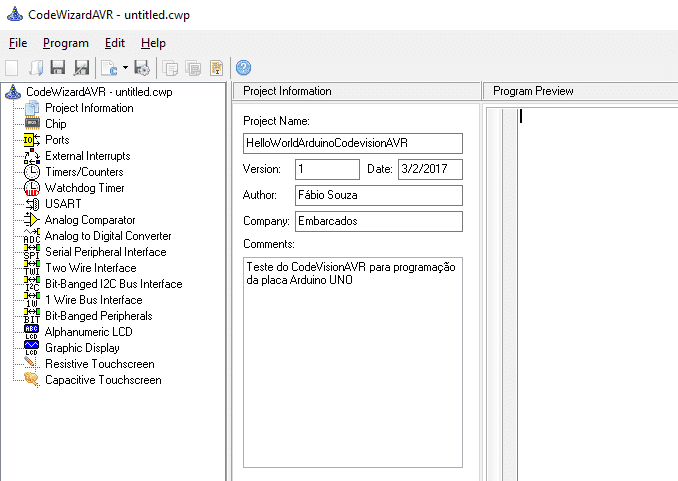The image size is (678, 481).
Task: Click the External Interrupts icon
Action: 32,156
